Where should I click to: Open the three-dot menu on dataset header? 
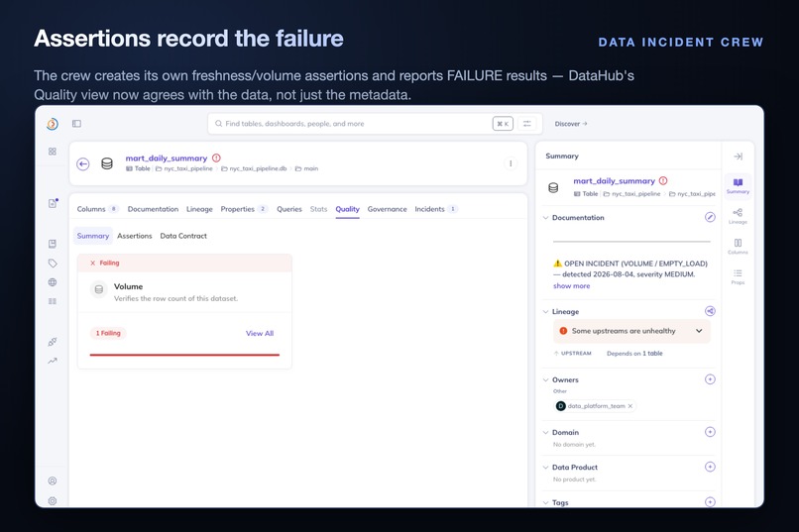(x=511, y=163)
